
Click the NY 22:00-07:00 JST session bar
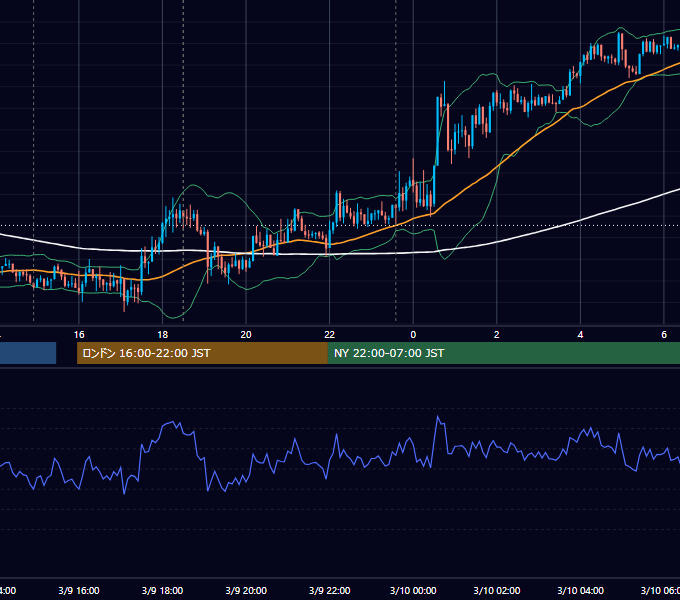pyautogui.click(x=503, y=353)
